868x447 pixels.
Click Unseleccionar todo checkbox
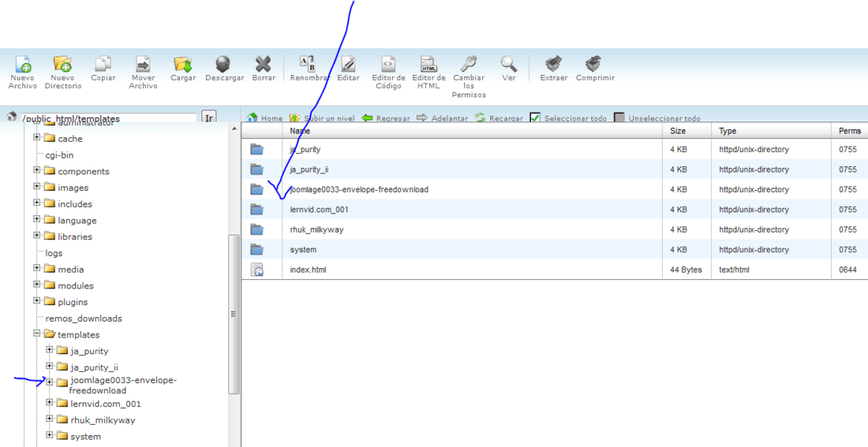pyautogui.click(x=619, y=117)
